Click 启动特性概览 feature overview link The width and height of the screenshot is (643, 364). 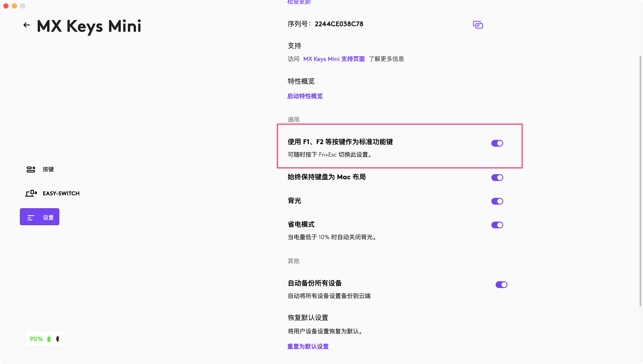(x=305, y=96)
